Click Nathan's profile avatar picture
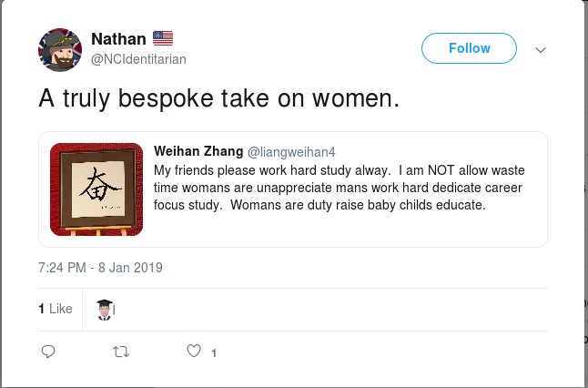 (x=59, y=49)
